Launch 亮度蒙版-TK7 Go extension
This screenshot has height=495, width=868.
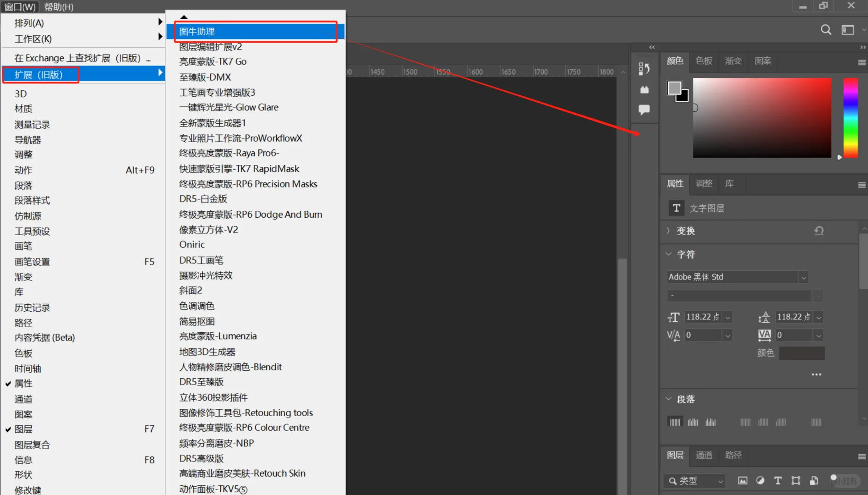(255, 61)
